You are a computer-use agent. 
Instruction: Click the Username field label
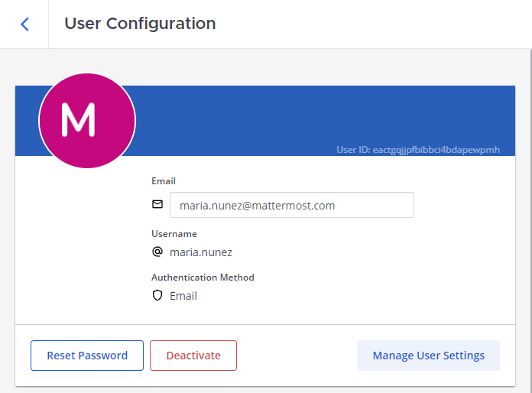point(174,234)
